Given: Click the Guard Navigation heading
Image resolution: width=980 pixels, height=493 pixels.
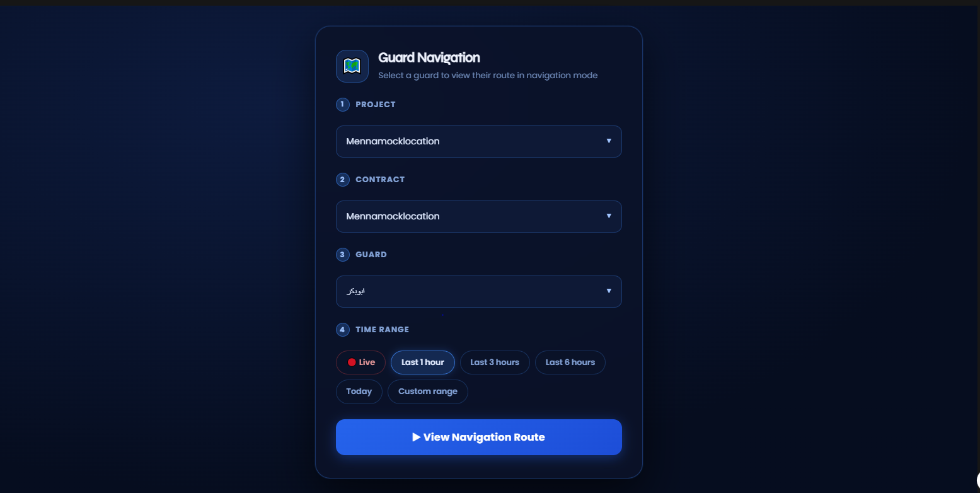Looking at the screenshot, I should (x=429, y=57).
